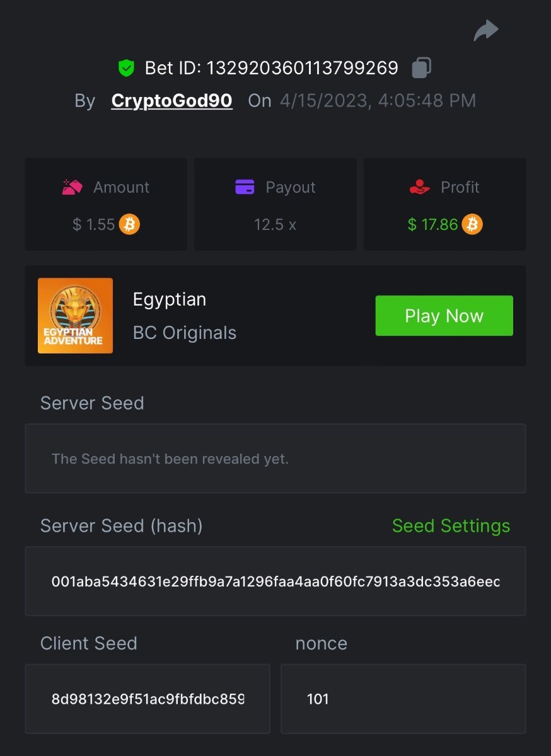Click the BC Originals provider label
This screenshot has width=551, height=756.
click(x=185, y=333)
